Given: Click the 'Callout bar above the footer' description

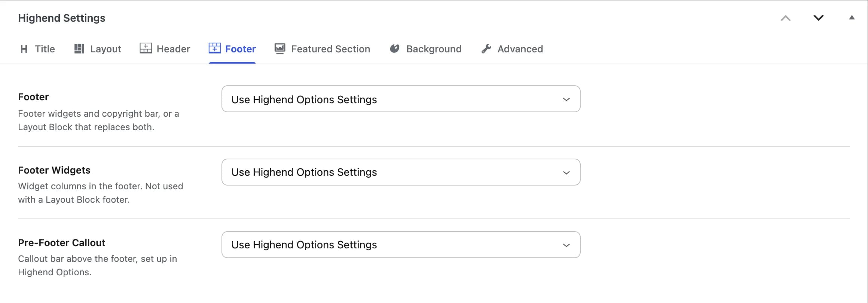Looking at the screenshot, I should pyautogui.click(x=97, y=266).
